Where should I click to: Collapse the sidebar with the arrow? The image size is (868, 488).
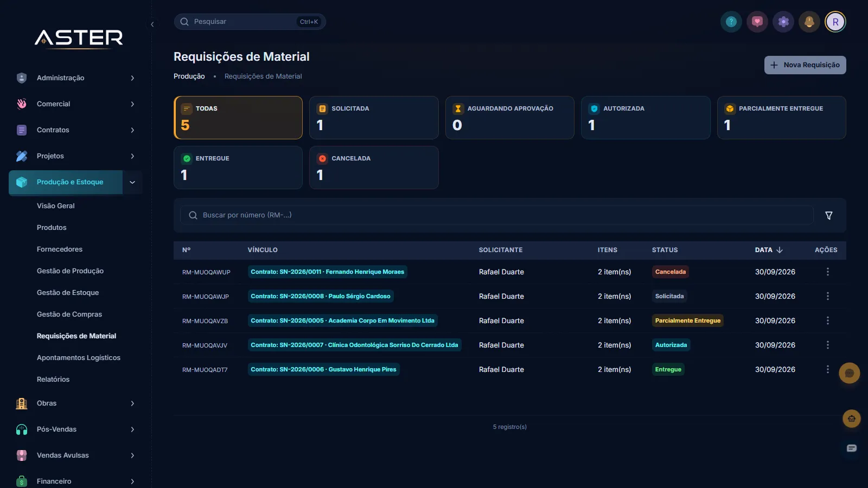(x=152, y=24)
